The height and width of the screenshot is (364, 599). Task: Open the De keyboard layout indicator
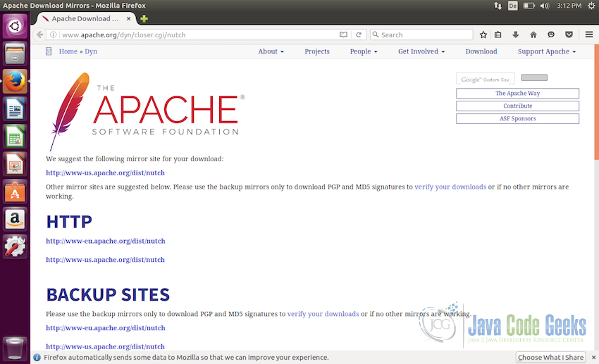point(512,6)
